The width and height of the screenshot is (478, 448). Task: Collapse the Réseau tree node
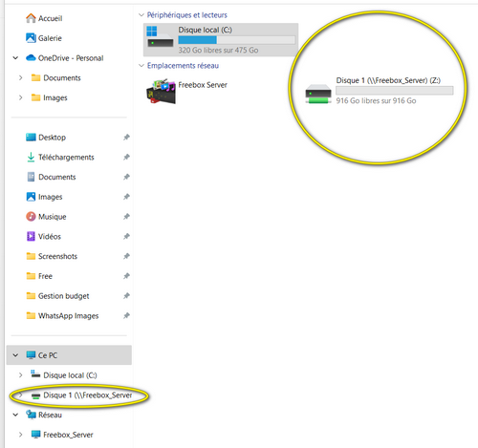coord(15,415)
